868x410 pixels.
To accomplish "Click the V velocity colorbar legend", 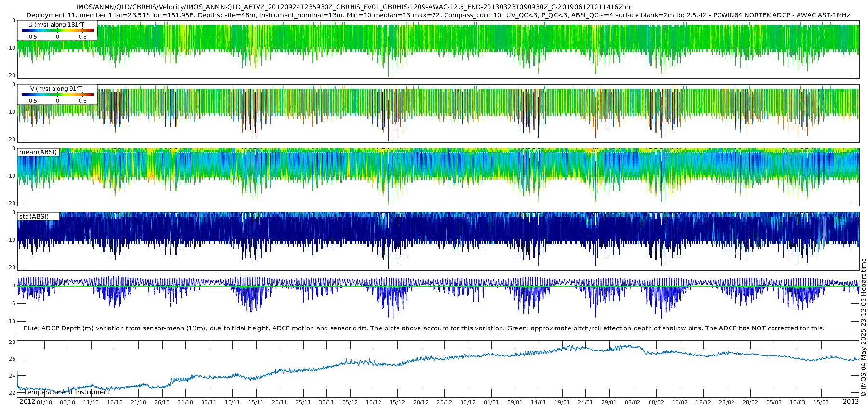I will click(x=57, y=95).
